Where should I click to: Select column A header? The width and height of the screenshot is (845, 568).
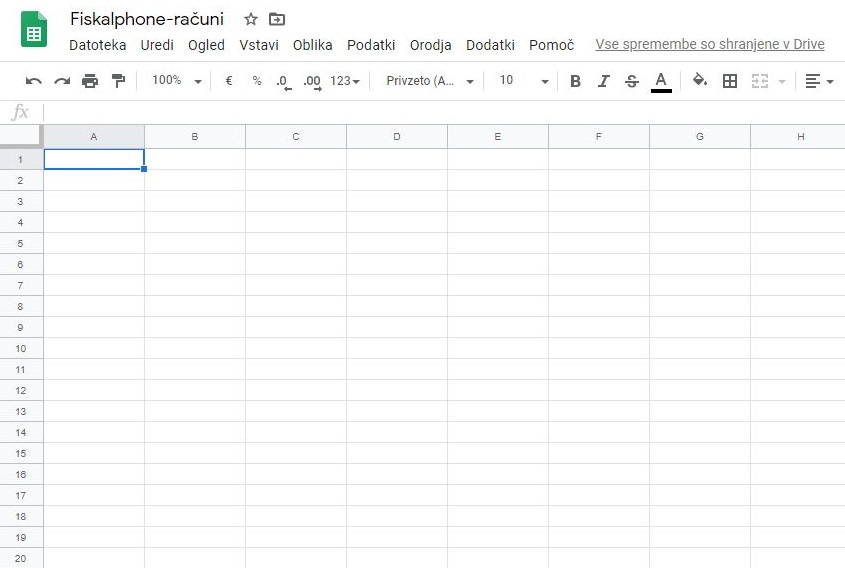(94, 136)
